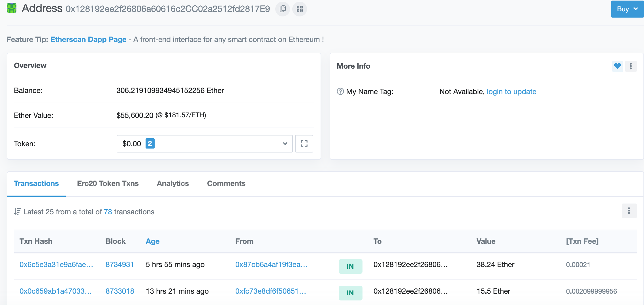Open transactions table options menu
This screenshot has width=644, height=305.
click(x=629, y=211)
